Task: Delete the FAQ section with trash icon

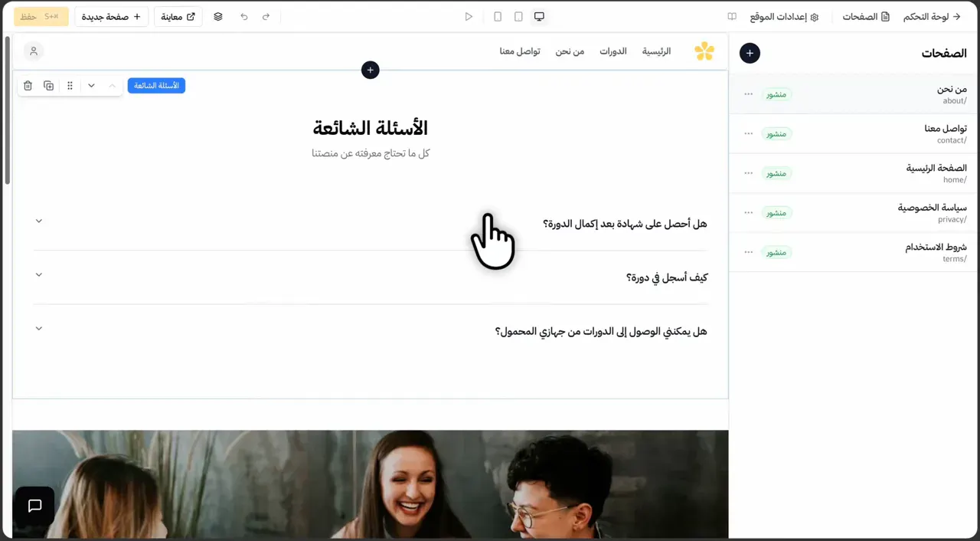Action: click(x=28, y=86)
